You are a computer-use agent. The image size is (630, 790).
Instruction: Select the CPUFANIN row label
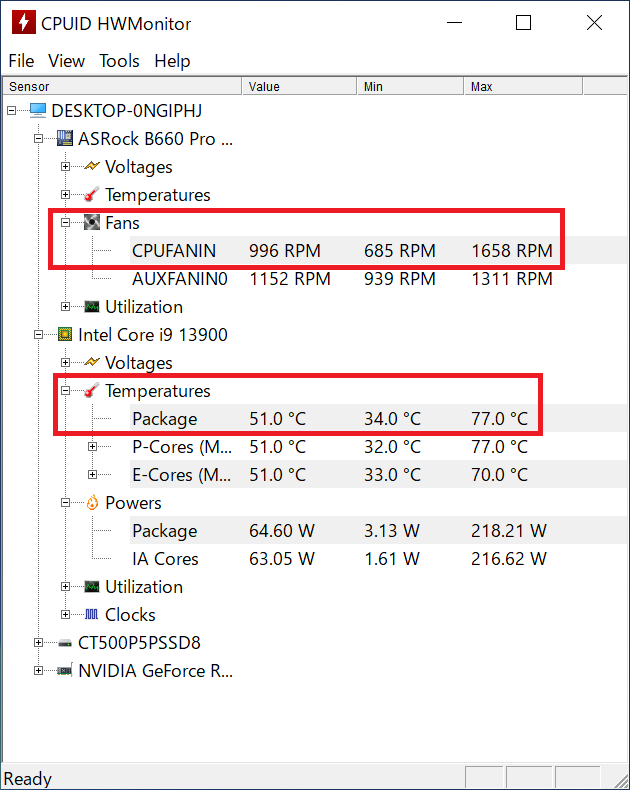(174, 250)
